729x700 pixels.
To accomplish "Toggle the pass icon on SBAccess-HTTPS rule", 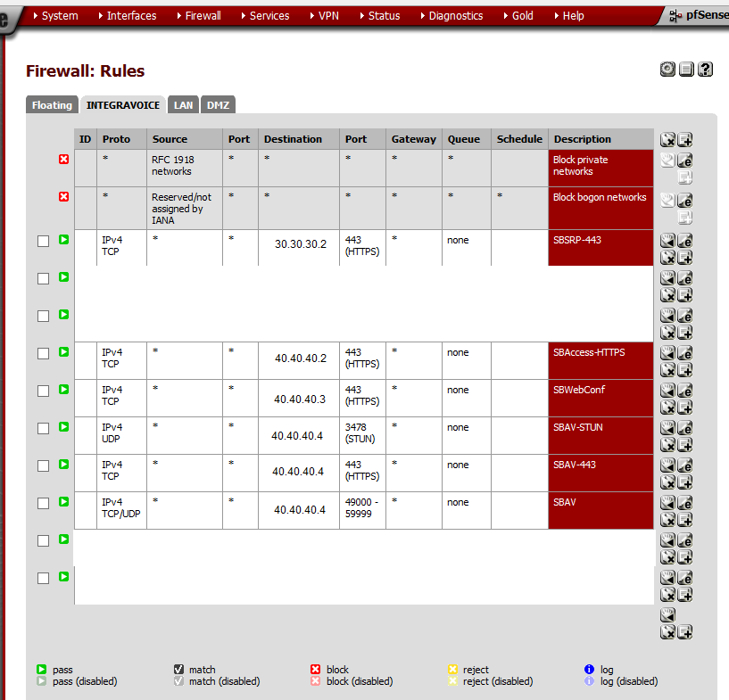I will tap(63, 352).
